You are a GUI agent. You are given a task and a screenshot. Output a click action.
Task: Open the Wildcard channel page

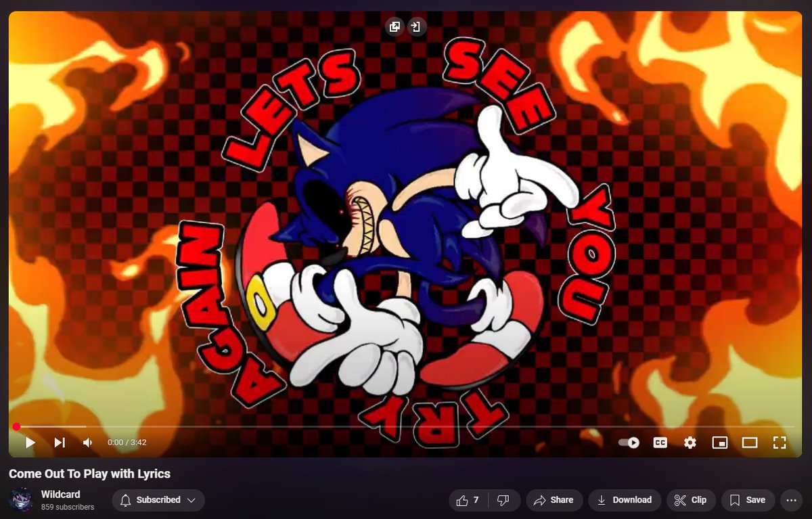[x=62, y=494]
